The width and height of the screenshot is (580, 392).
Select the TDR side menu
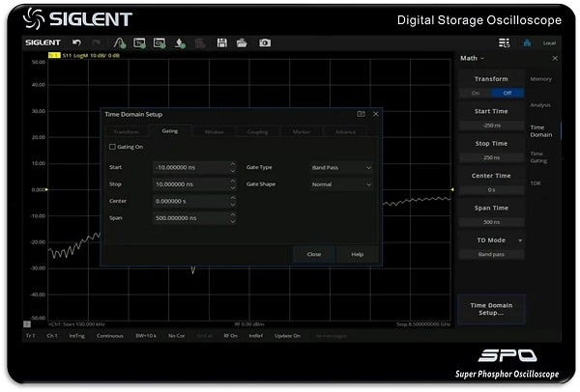(x=536, y=183)
